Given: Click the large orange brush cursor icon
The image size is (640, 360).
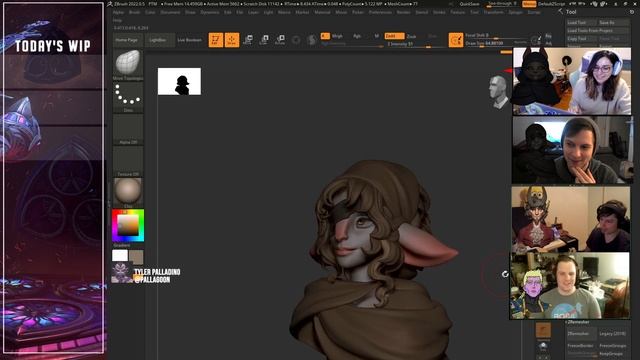Looking at the screenshot, I should pos(456,40).
